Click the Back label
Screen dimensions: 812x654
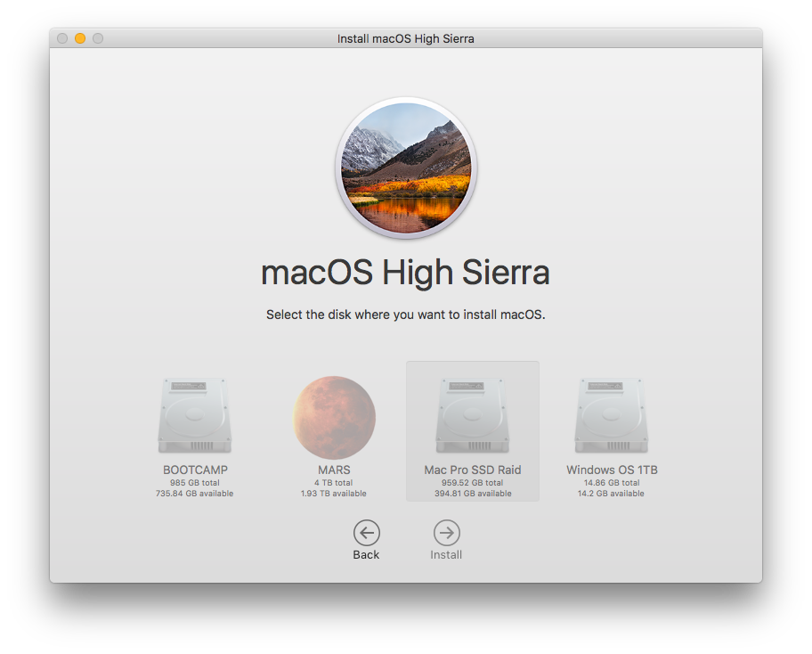coord(366,554)
